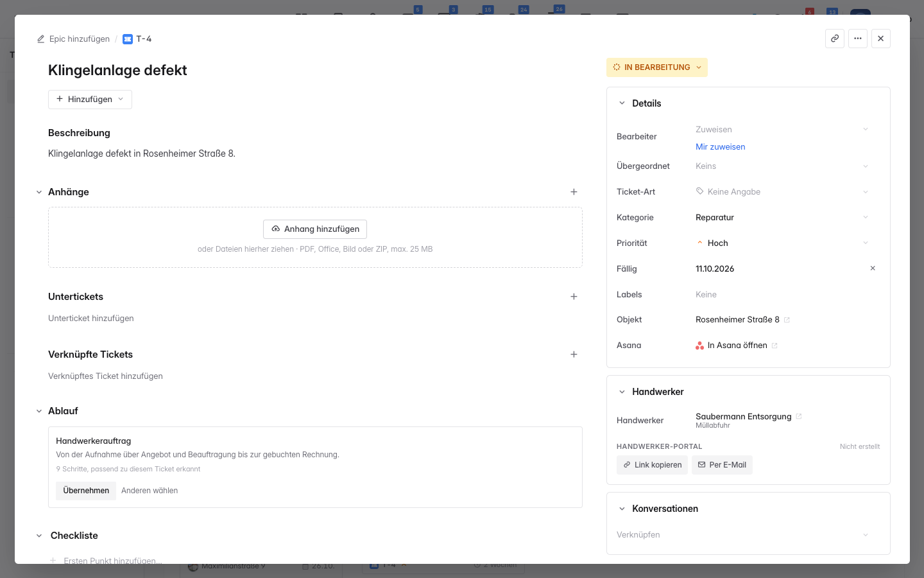The width and height of the screenshot is (924, 578).
Task: Open Rosenheimer Straße 8 external link icon
Action: coord(787,320)
